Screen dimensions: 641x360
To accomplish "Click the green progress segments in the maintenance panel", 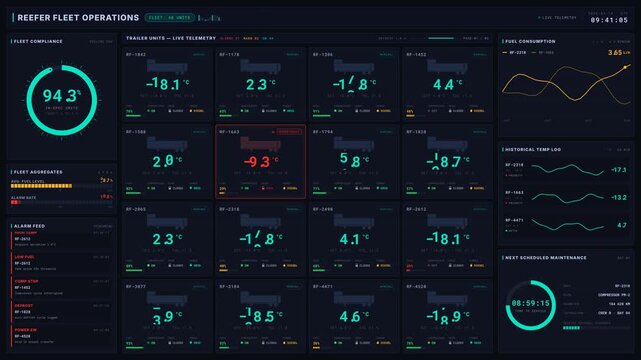I will coord(571,328).
